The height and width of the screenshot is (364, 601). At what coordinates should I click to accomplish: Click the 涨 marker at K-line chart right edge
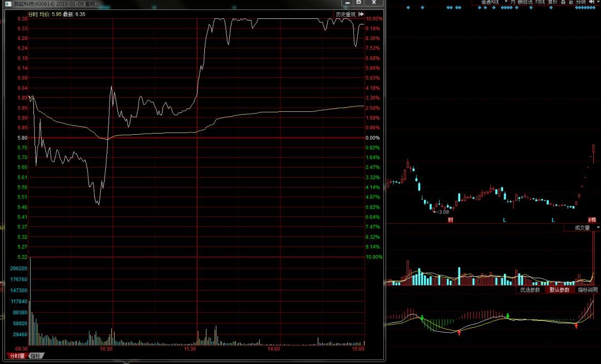(592, 220)
